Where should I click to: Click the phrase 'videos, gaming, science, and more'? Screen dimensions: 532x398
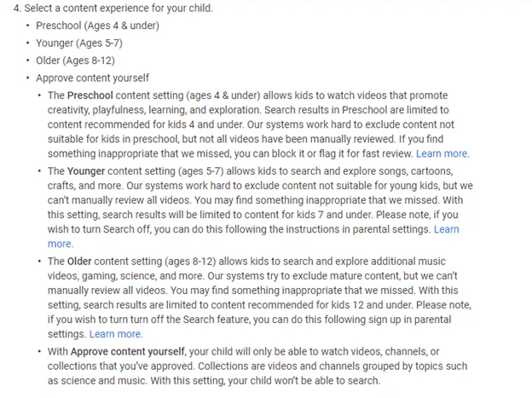tap(124, 276)
